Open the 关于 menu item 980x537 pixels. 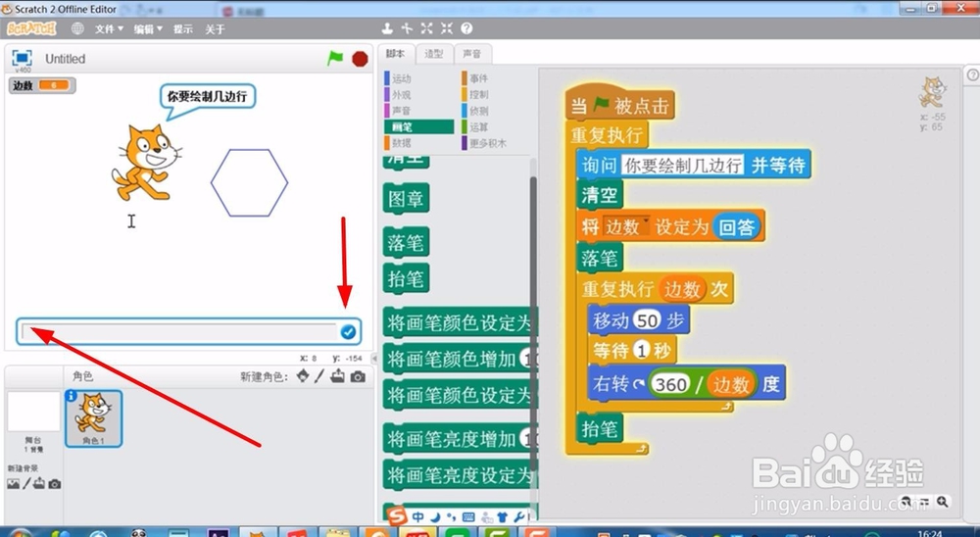215,28
